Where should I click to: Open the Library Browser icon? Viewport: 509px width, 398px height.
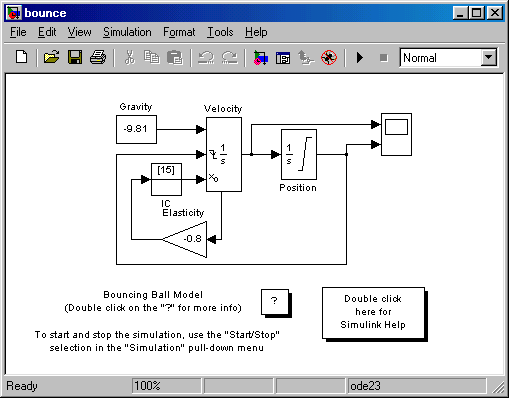[260, 57]
